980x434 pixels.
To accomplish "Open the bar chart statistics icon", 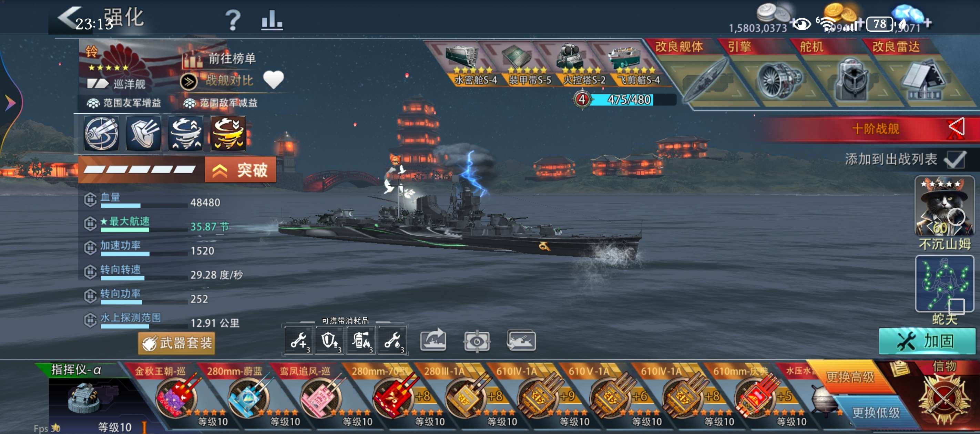I will 272,20.
